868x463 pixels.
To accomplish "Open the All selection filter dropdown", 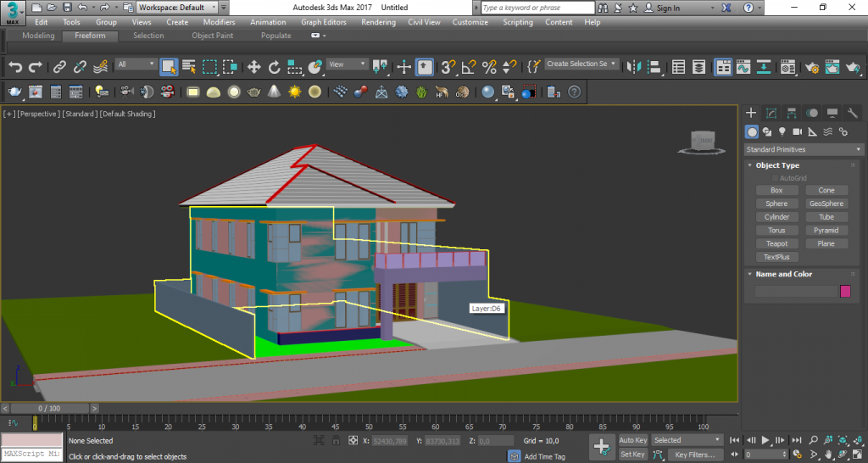I will pyautogui.click(x=136, y=64).
